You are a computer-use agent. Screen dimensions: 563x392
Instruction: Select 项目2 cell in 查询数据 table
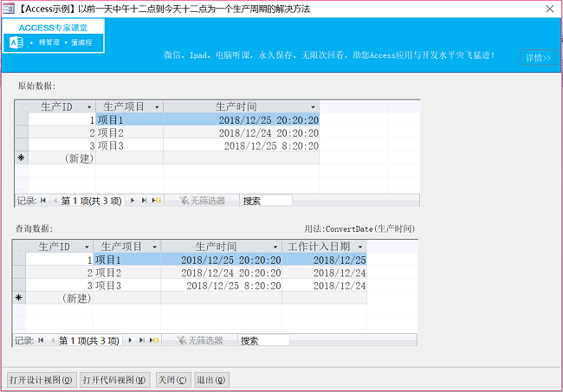[127, 273]
